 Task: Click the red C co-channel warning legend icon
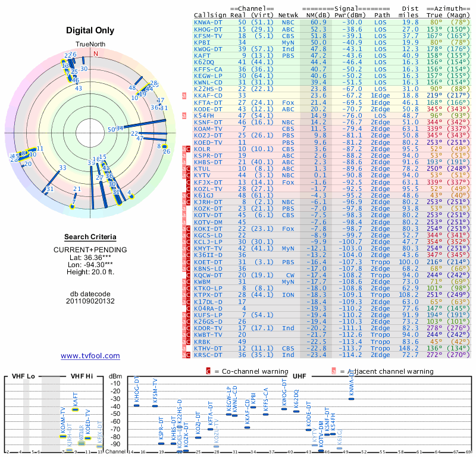click(208, 371)
